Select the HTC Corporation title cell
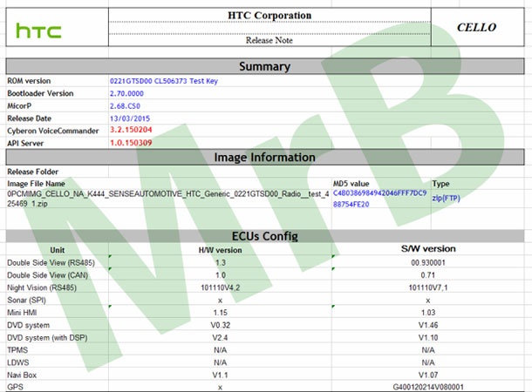This screenshot has height=392, width=532. pyautogui.click(x=269, y=15)
